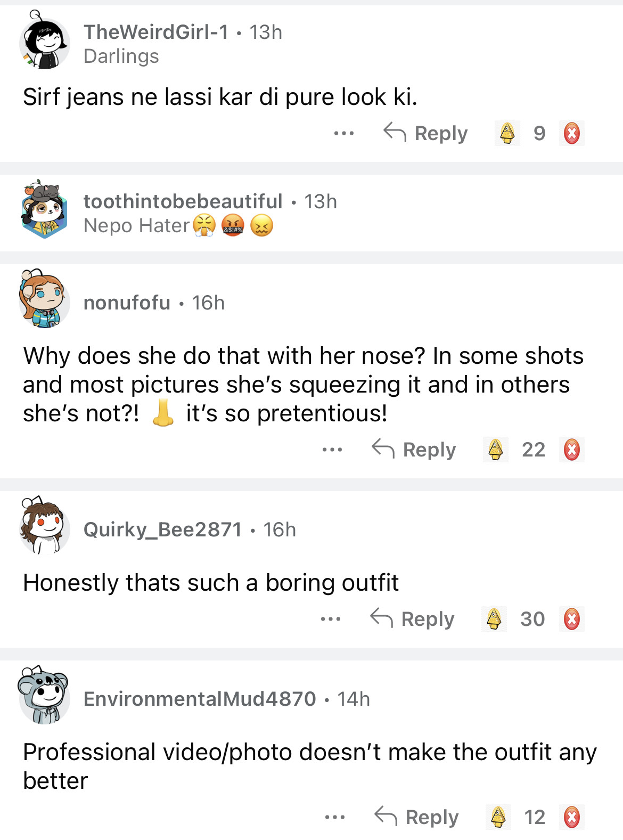Upvote EnvironmentalMud4870's comment
The width and height of the screenshot is (623, 840).
498,817
